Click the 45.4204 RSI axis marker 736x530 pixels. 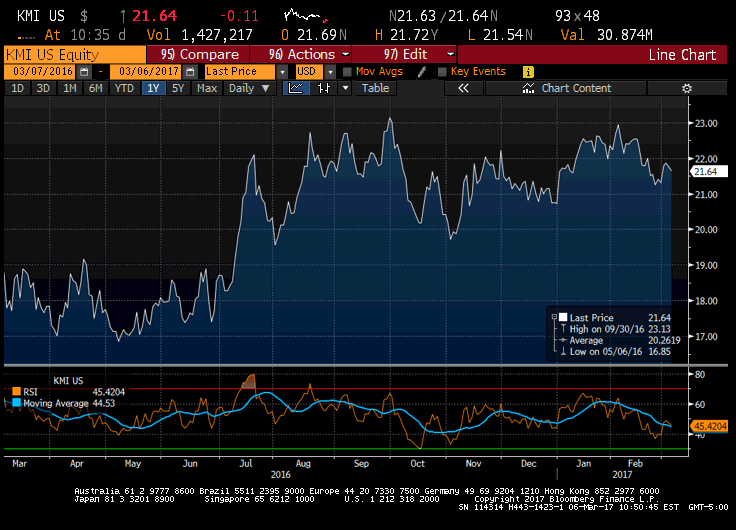point(709,426)
